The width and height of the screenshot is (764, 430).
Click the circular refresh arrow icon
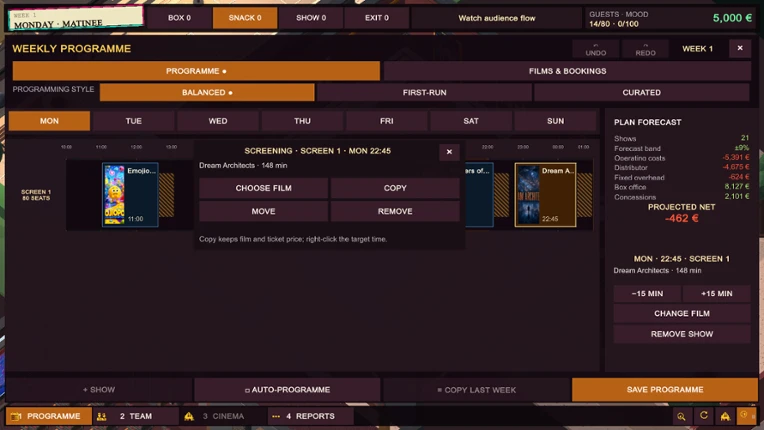pyautogui.click(x=704, y=416)
